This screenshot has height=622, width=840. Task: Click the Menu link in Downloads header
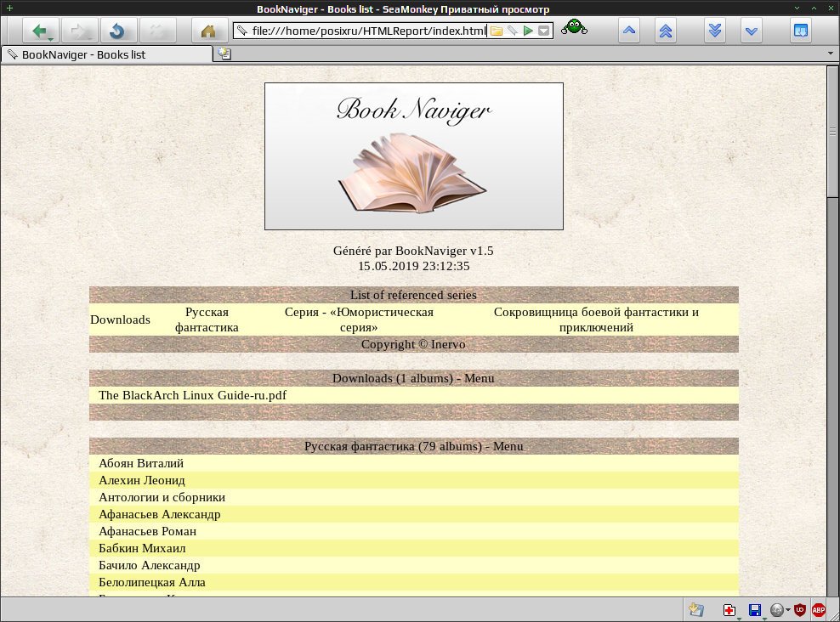[479, 378]
